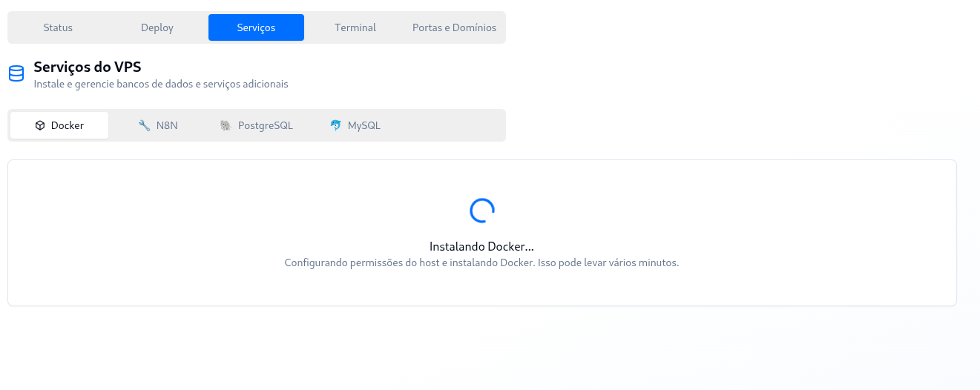Click the 'Instale e gerencie bancos de dados' subtitle
This screenshot has height=390, width=980.
[x=161, y=84]
